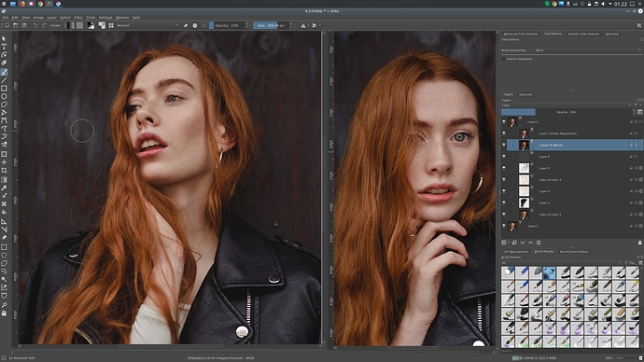Image resolution: width=644 pixels, height=362 pixels.
Task: Switch to the Channels tab
Action: pos(525,94)
